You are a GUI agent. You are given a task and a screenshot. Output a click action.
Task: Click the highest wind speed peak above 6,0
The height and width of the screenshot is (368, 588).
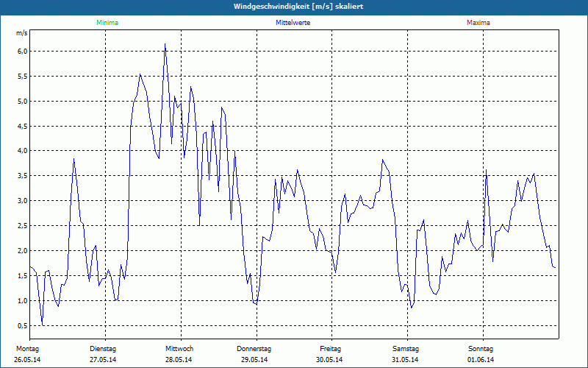(x=165, y=44)
